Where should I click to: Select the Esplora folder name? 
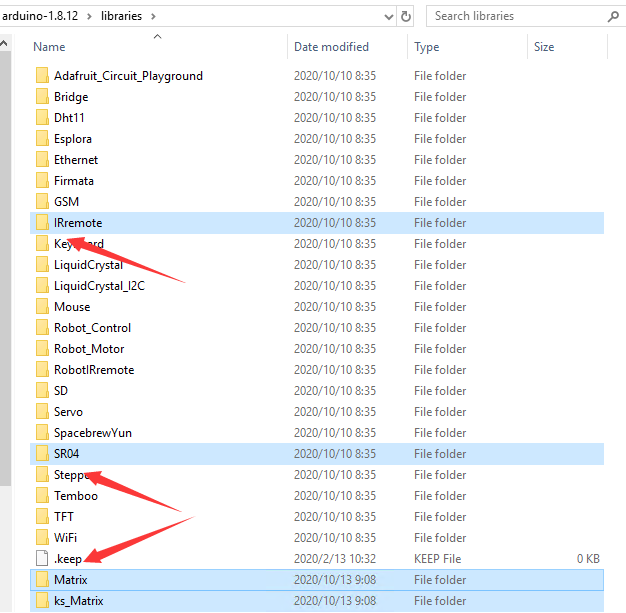pyautogui.click(x=73, y=139)
